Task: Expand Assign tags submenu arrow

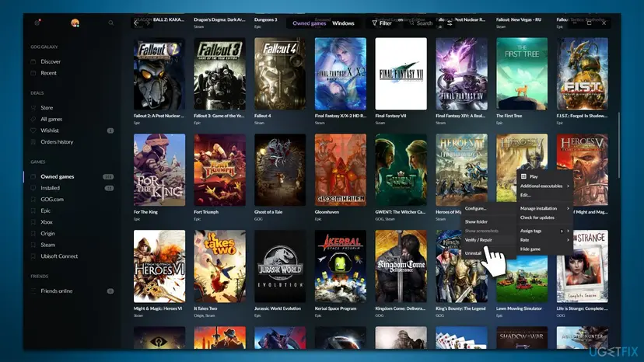Action: [568, 231]
